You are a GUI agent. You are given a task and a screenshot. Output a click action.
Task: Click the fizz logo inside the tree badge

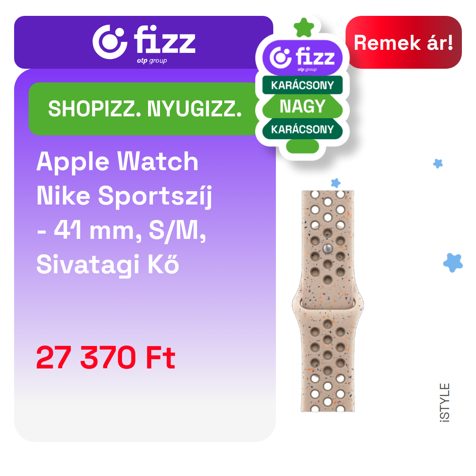pos(302,58)
